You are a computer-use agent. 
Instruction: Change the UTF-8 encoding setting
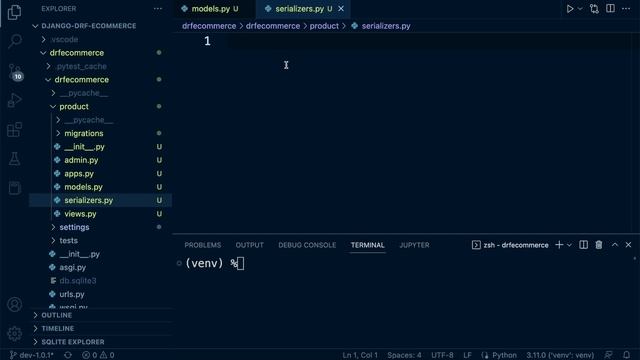[x=442, y=355]
